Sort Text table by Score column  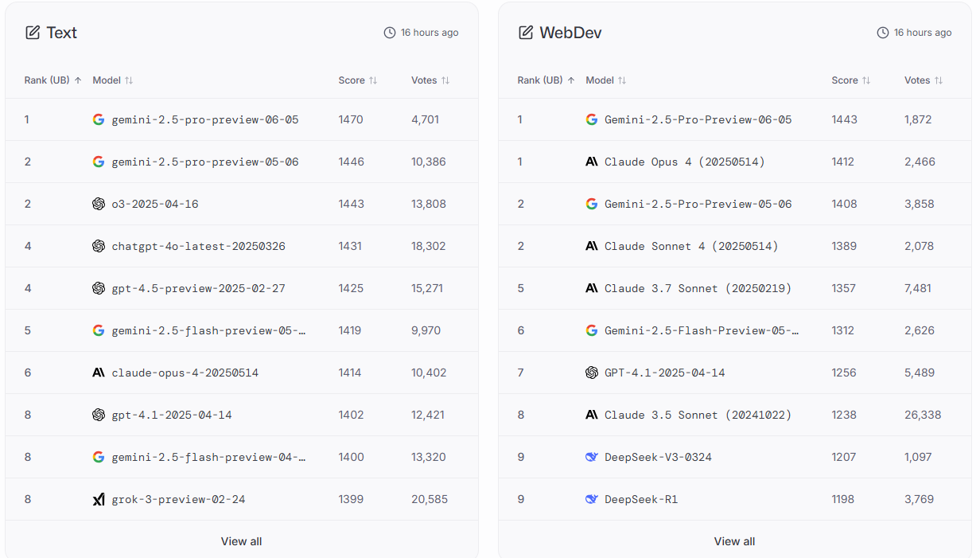click(357, 80)
